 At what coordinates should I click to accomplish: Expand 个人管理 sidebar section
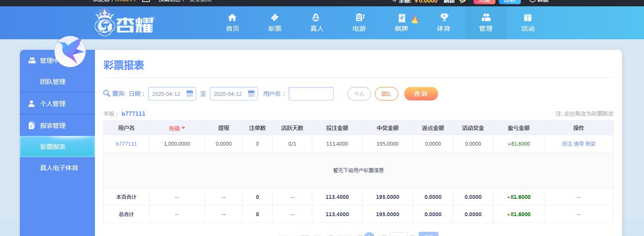(x=57, y=103)
